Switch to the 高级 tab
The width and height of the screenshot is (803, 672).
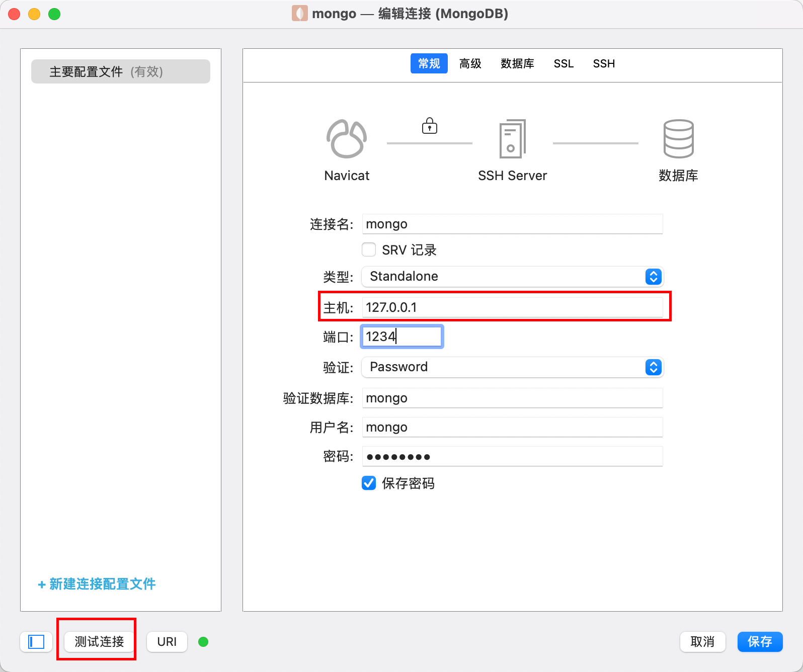coord(470,64)
